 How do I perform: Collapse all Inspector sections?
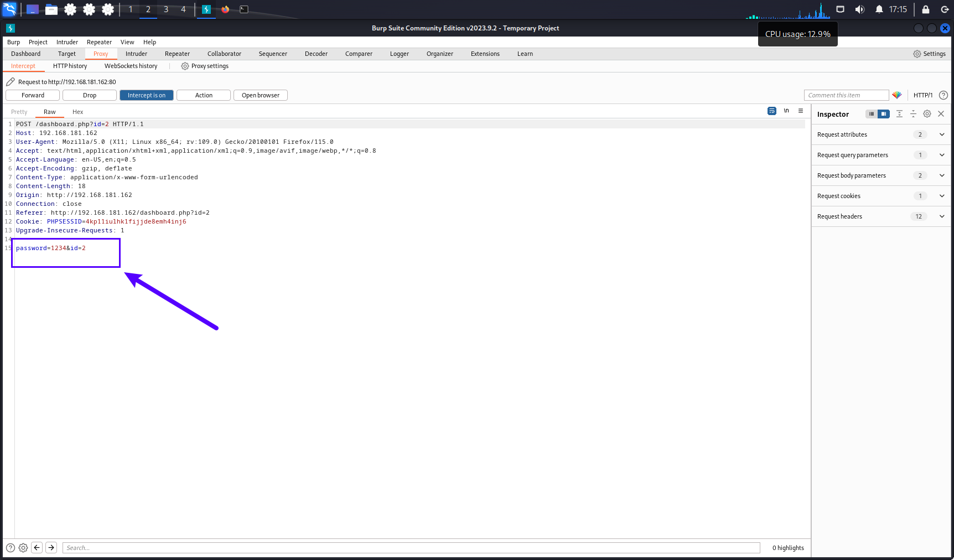click(913, 114)
